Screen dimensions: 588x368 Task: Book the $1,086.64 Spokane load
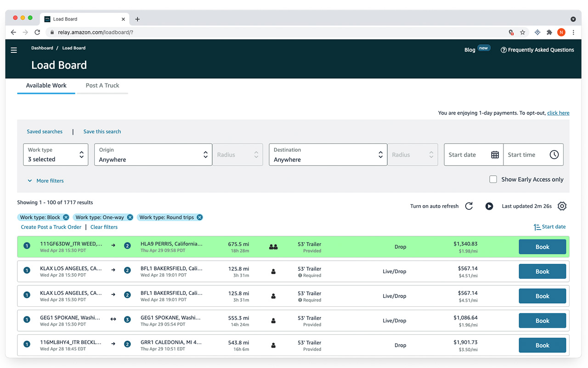point(542,321)
